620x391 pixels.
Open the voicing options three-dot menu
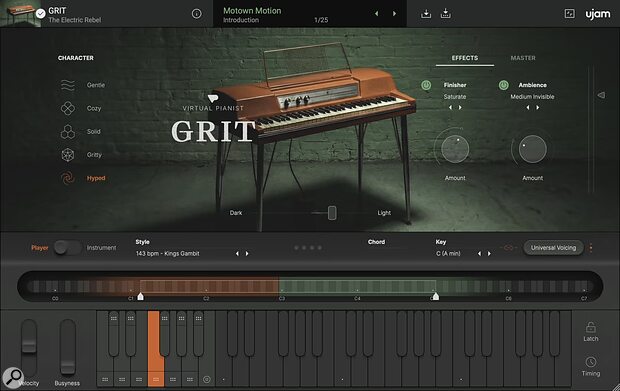point(591,248)
